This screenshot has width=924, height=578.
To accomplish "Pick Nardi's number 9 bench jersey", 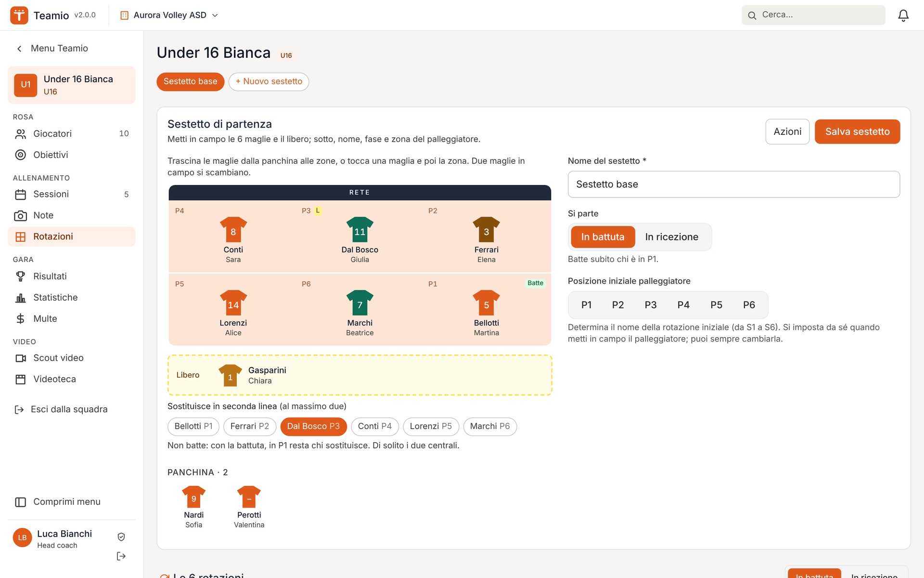I will click(x=194, y=497).
